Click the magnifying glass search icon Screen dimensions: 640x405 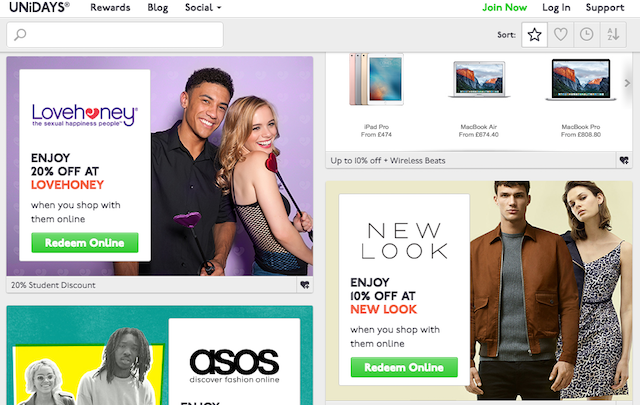pos(20,35)
